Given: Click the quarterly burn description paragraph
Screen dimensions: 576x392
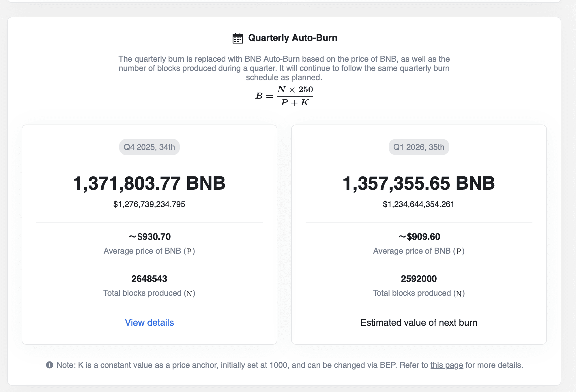Looking at the screenshot, I should (284, 68).
